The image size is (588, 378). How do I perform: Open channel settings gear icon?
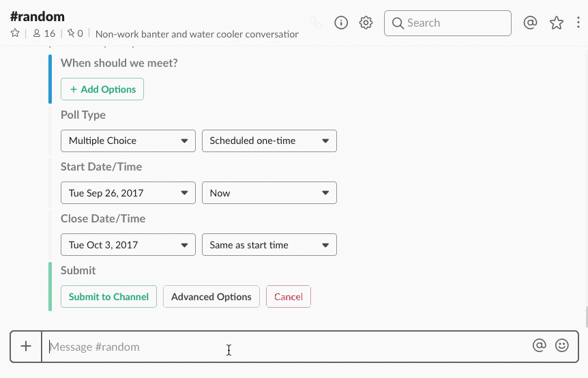(366, 23)
